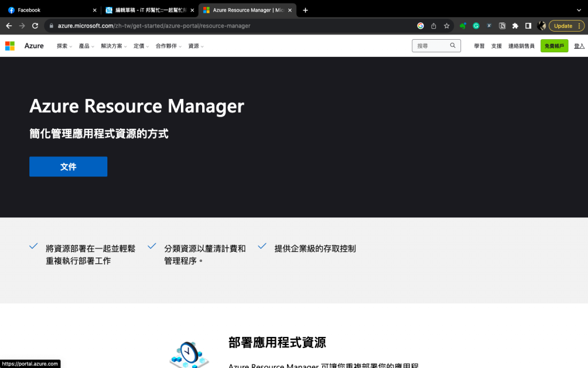
Task: Open the 連絡銷售員 link
Action: (x=521, y=46)
